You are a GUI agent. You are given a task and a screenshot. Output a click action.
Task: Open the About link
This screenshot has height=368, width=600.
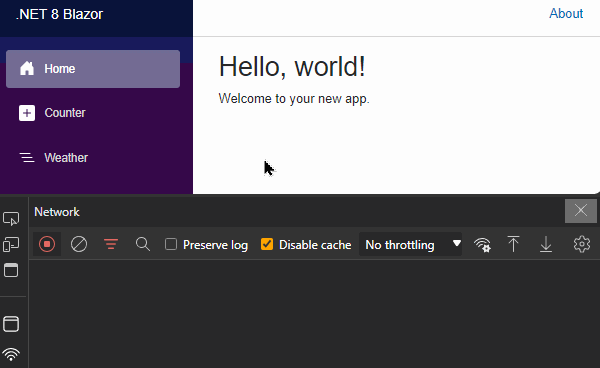pos(566,14)
